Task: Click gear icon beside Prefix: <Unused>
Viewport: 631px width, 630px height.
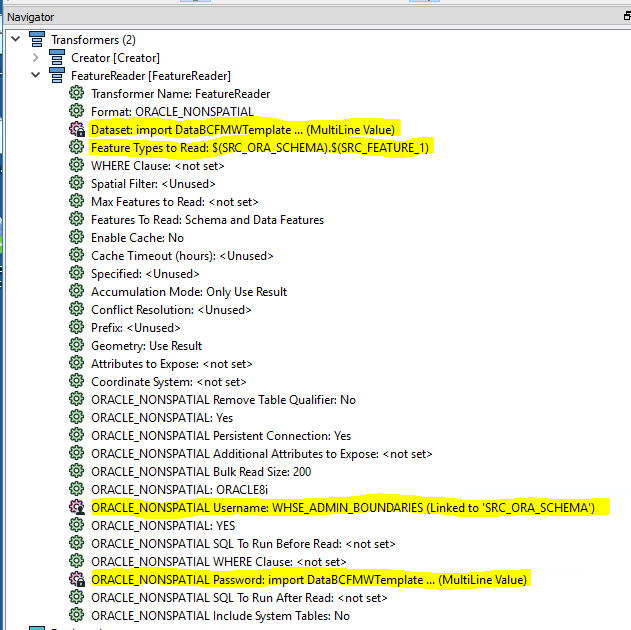Action: point(76,327)
